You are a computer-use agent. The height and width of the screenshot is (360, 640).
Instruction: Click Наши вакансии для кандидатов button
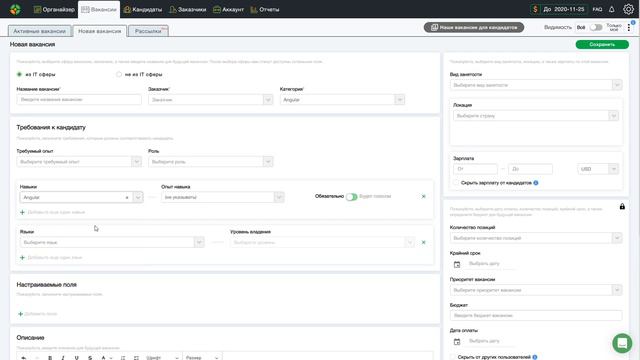pos(474,27)
